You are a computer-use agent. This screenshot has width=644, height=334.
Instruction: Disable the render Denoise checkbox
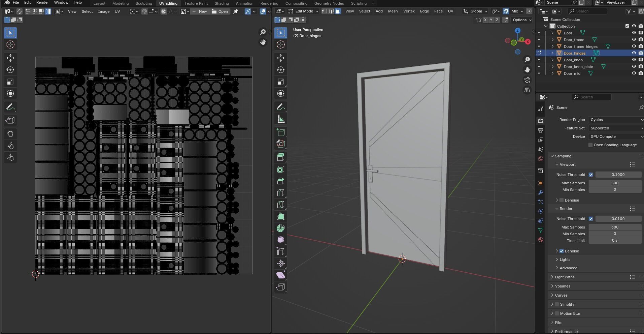[562, 251]
